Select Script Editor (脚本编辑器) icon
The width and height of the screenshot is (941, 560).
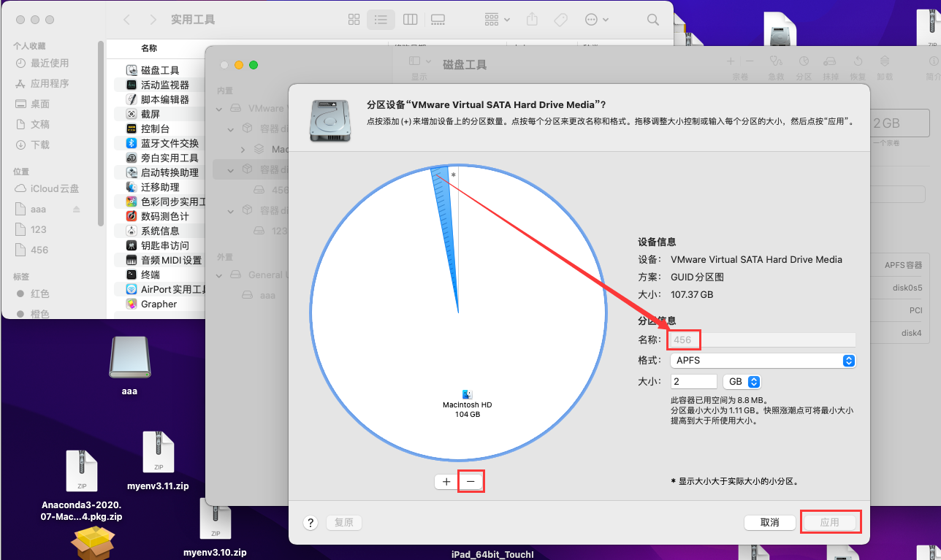click(x=132, y=99)
